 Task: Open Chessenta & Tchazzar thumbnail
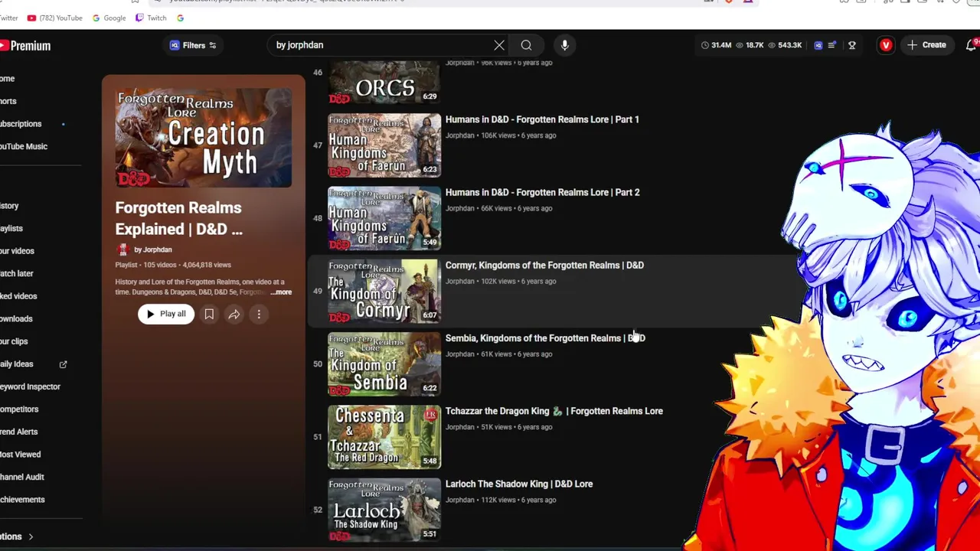(384, 437)
